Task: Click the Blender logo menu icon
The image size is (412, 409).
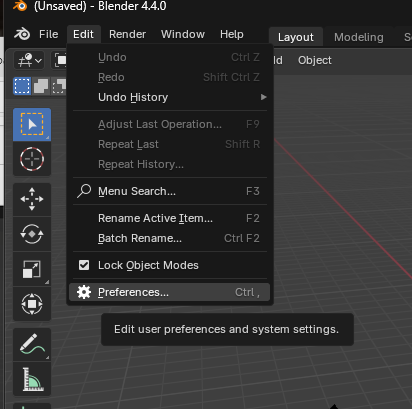Action: 22,34
